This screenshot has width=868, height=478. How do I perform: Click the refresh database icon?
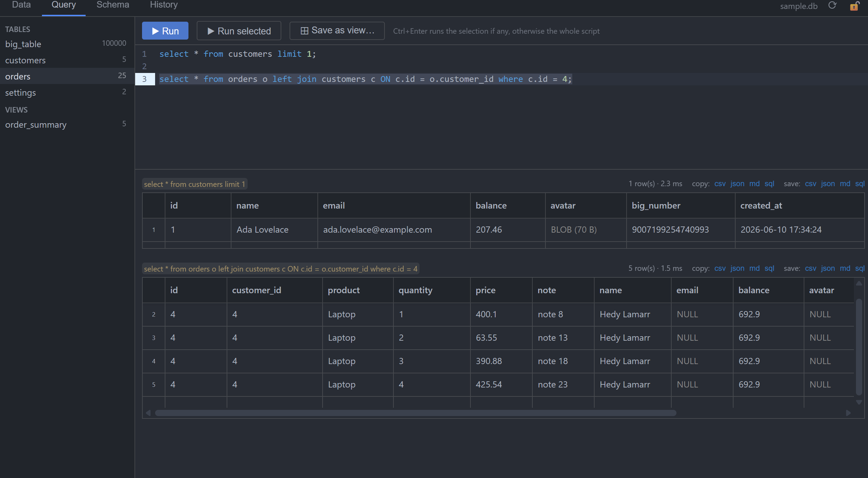[832, 6]
